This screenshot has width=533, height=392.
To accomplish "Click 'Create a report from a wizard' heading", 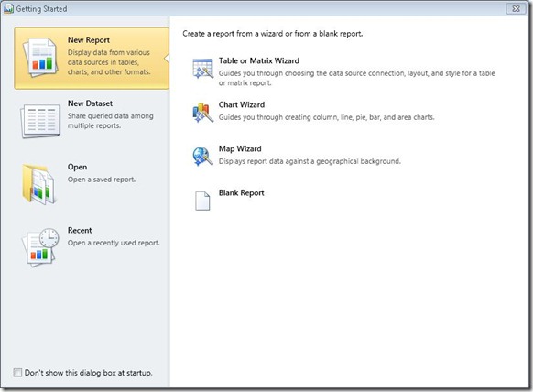I will pos(273,34).
